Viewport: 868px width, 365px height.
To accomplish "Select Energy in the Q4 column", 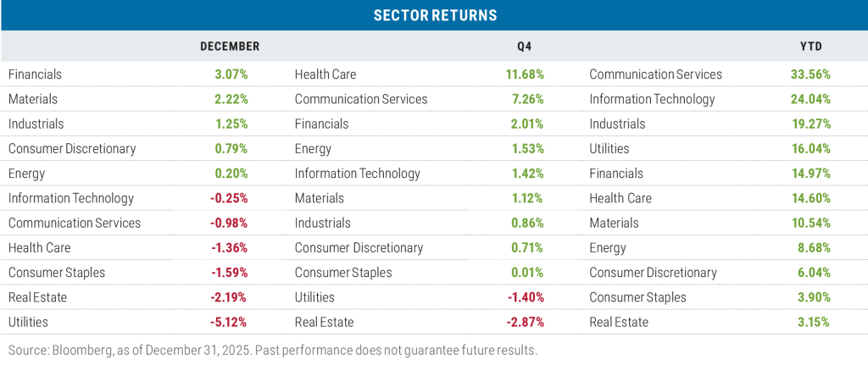I will coord(313,149).
